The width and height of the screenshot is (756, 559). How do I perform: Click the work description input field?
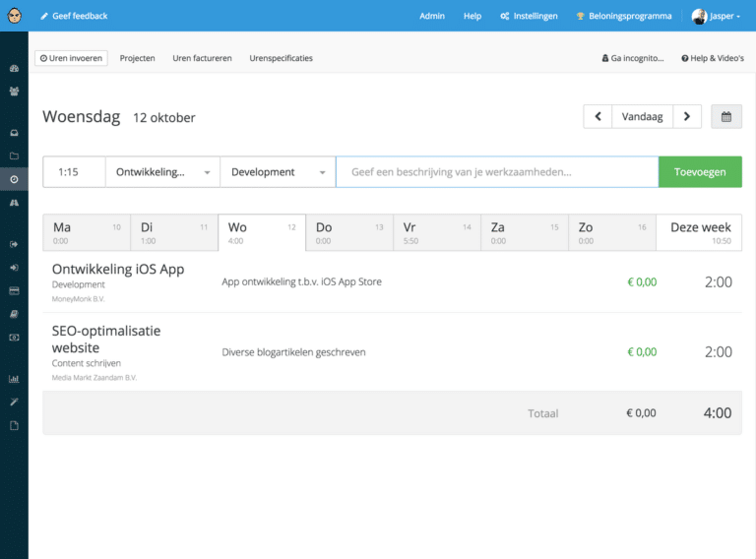[497, 172]
